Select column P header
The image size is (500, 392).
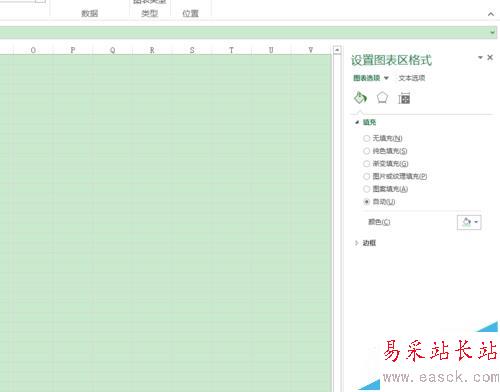(73, 50)
